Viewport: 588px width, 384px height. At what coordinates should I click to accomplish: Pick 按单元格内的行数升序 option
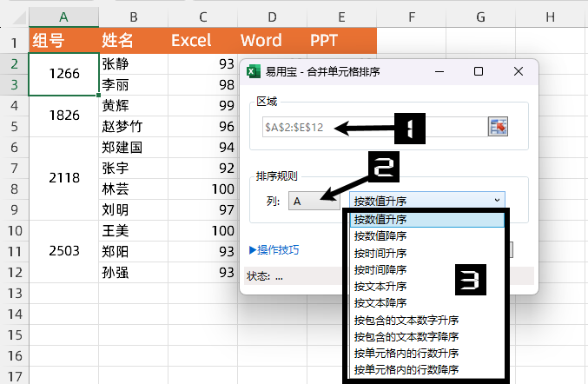tap(427, 353)
